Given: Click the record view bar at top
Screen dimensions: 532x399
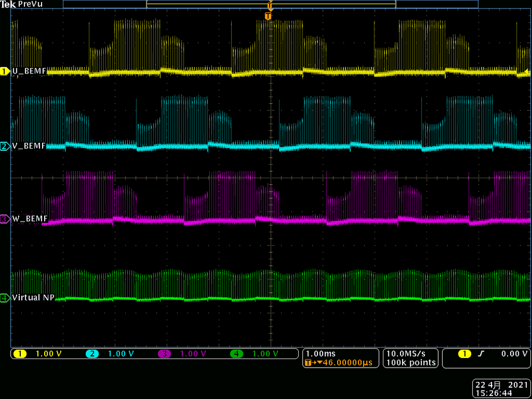Looking at the screenshot, I should pos(271,4).
